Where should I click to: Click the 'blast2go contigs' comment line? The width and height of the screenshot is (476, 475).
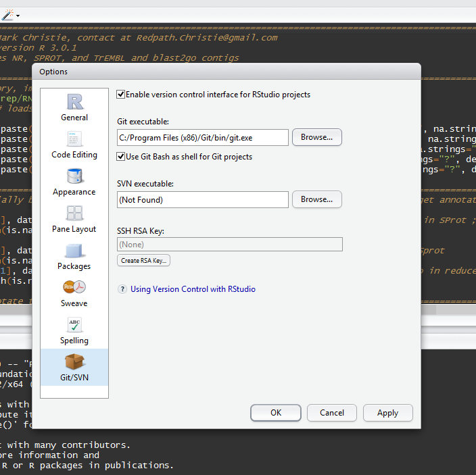click(x=120, y=57)
